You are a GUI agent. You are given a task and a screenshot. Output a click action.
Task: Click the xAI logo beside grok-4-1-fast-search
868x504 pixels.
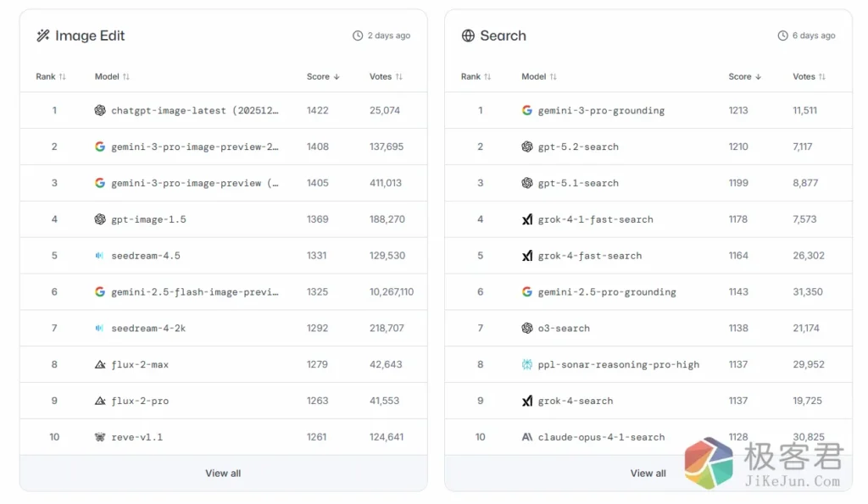point(527,219)
